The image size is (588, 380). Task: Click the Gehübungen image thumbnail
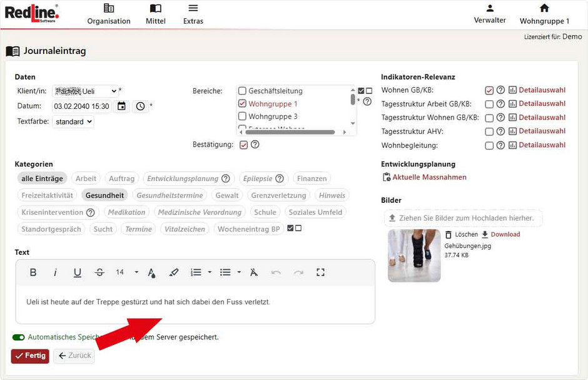pos(414,255)
